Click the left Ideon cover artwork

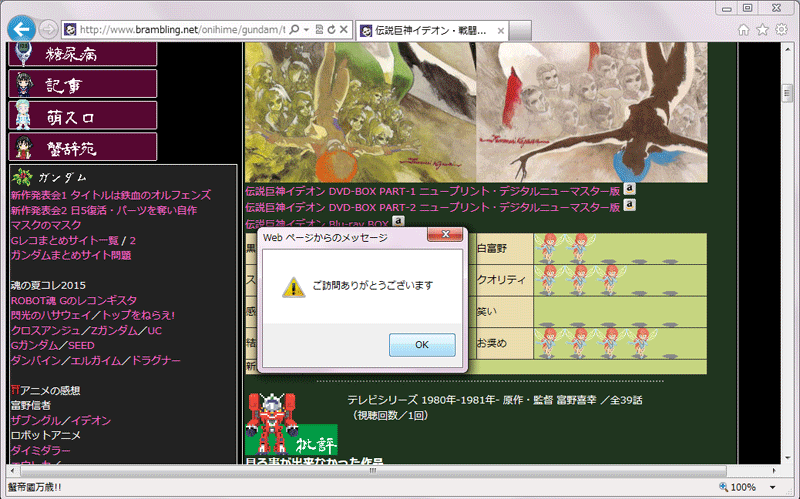360,112
